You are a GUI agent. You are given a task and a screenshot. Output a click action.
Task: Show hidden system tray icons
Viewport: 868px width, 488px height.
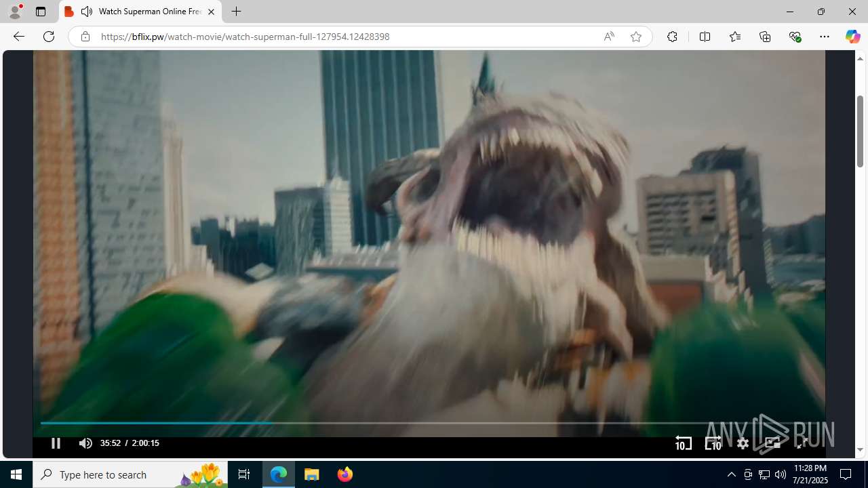click(731, 474)
